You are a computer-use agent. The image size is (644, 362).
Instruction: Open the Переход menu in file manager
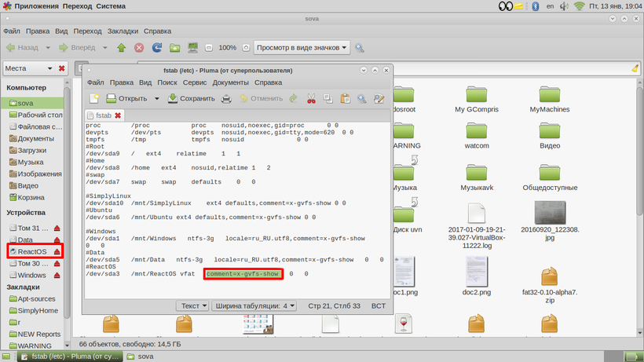pos(87,31)
